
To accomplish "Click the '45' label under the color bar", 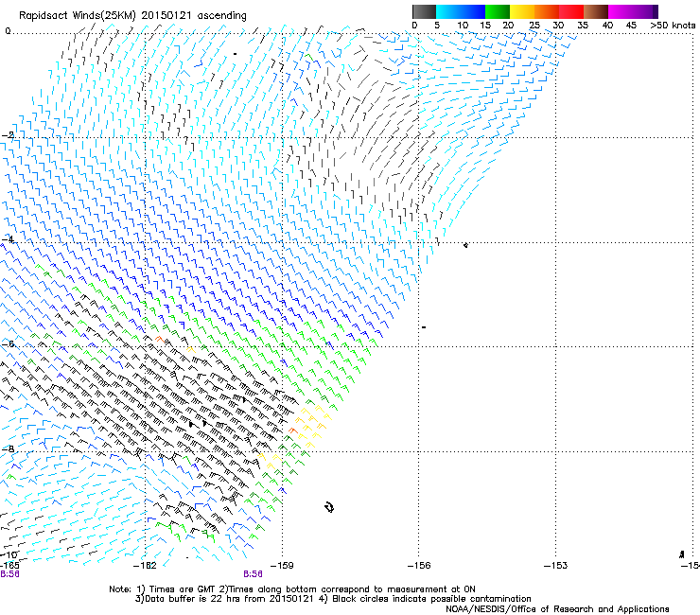I will click(x=631, y=26).
